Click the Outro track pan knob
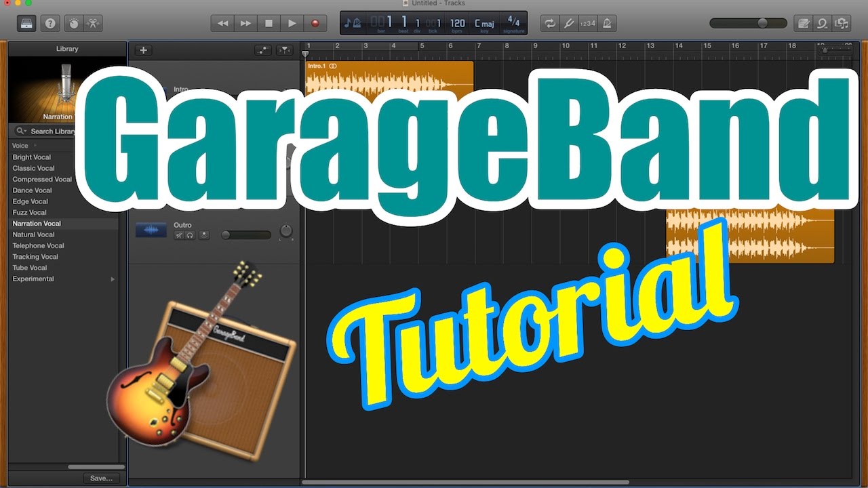Screen dimensions: 868x488 click(x=286, y=232)
